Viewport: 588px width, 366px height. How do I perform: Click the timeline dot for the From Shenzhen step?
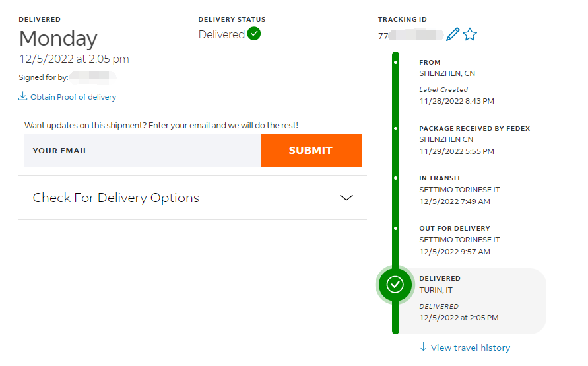click(x=395, y=62)
